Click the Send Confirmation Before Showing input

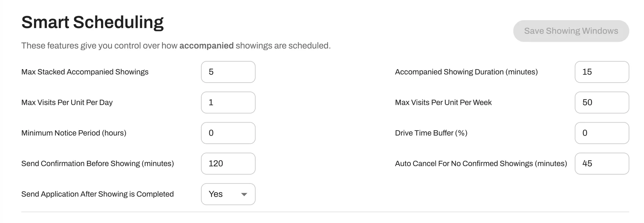coord(228,164)
